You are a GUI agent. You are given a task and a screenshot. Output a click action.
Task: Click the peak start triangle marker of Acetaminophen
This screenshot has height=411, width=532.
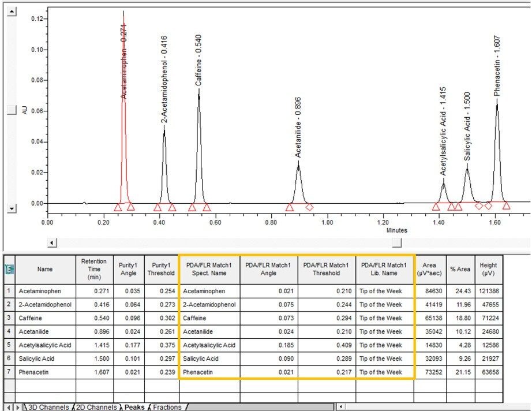pos(118,207)
